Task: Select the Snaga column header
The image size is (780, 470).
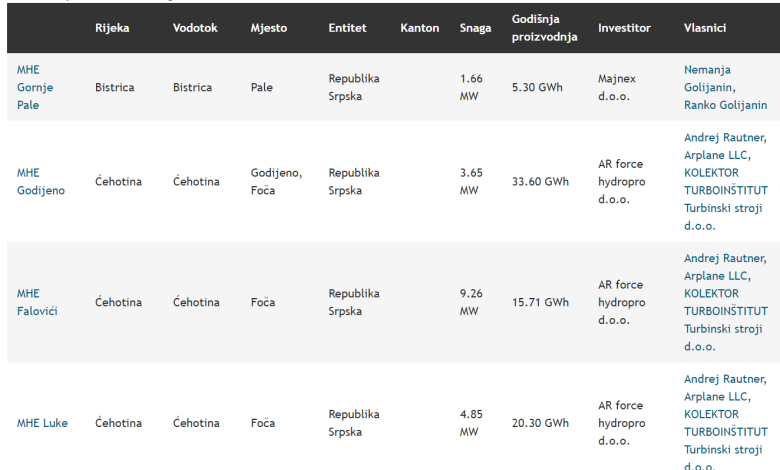Action: pyautogui.click(x=475, y=28)
